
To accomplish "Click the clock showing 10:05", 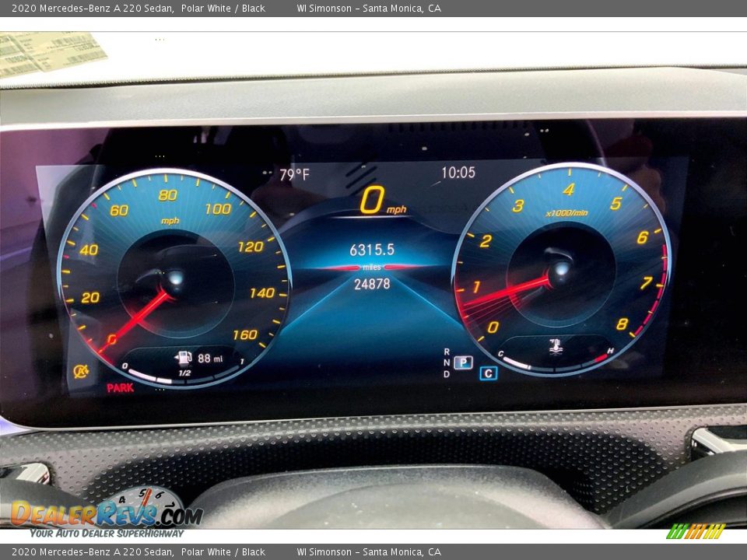I will 458,173.
